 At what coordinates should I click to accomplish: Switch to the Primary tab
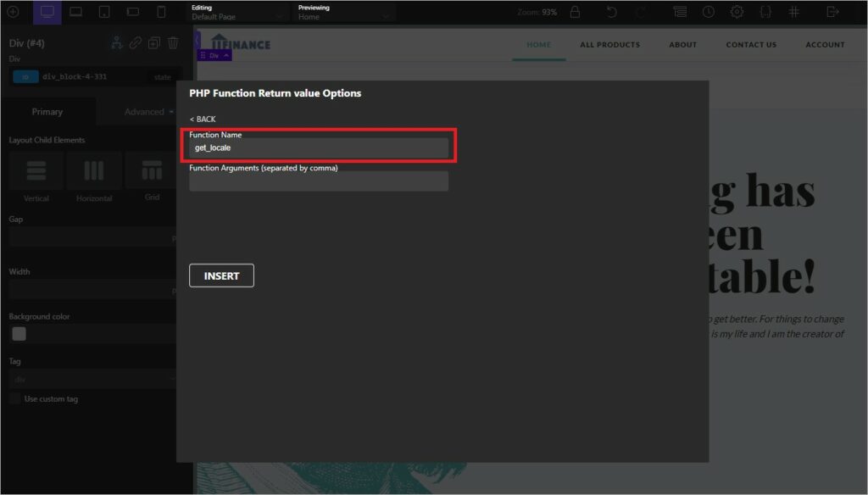pyautogui.click(x=48, y=111)
